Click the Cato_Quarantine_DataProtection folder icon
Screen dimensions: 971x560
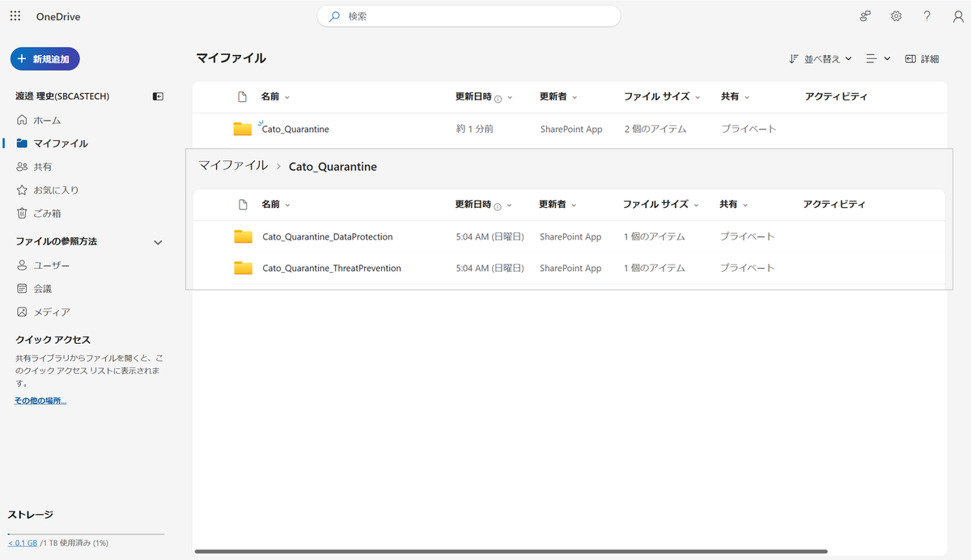coord(244,236)
